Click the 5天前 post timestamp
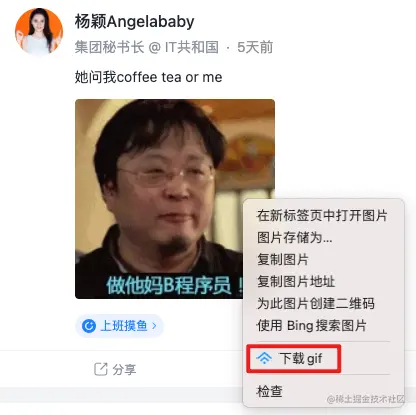This screenshot has width=416, height=415. pyautogui.click(x=255, y=47)
